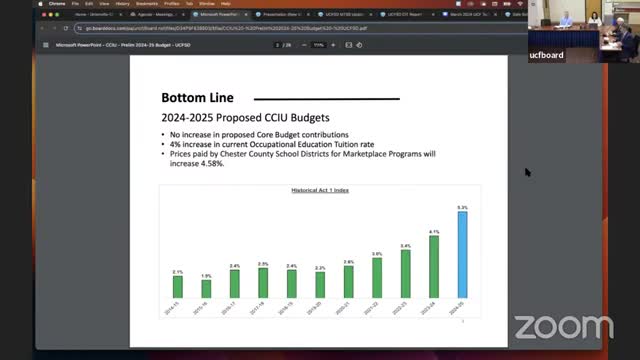Select the Microsoft PowerPoint PDF tab

[219, 14]
